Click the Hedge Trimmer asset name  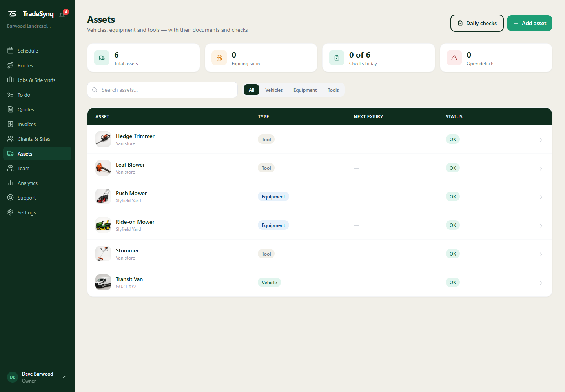click(135, 136)
